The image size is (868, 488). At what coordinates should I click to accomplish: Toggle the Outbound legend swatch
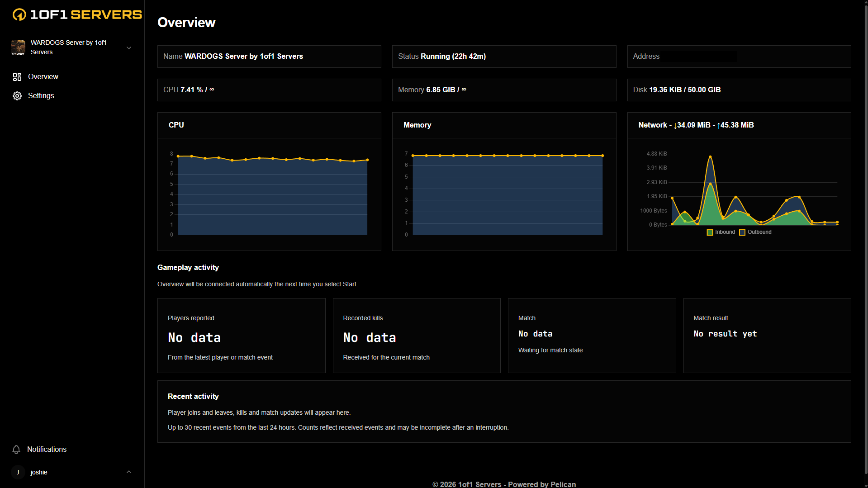pos(742,232)
